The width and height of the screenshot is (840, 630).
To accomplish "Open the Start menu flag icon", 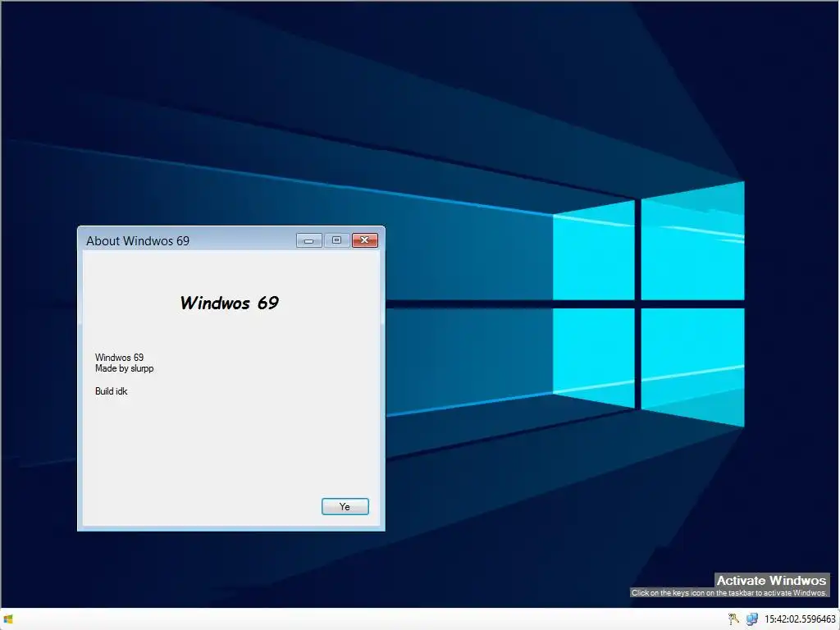I will coord(8,619).
